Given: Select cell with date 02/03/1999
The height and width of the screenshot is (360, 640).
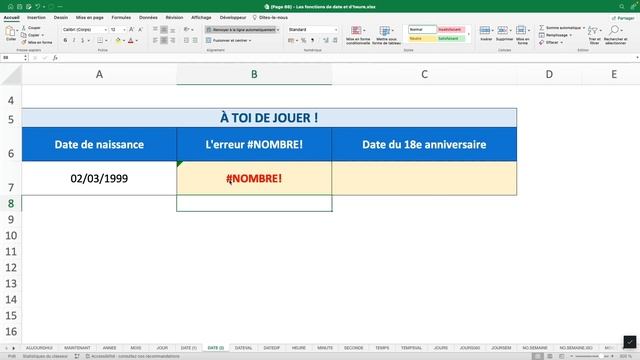Looking at the screenshot, I should click(x=99, y=178).
